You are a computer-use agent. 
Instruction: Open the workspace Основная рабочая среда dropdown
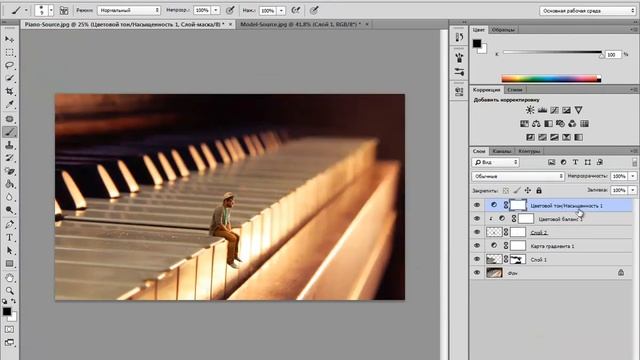[588, 11]
